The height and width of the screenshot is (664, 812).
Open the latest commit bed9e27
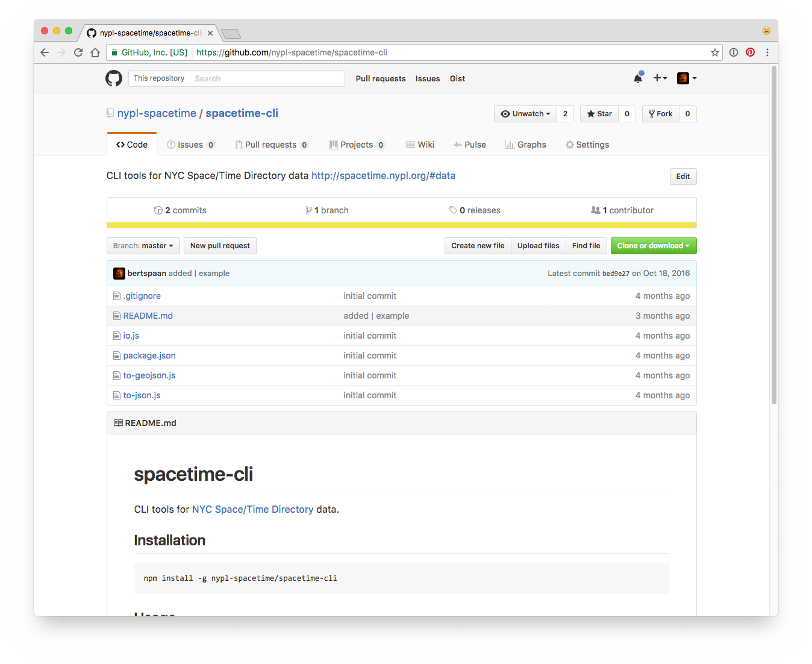coord(617,274)
